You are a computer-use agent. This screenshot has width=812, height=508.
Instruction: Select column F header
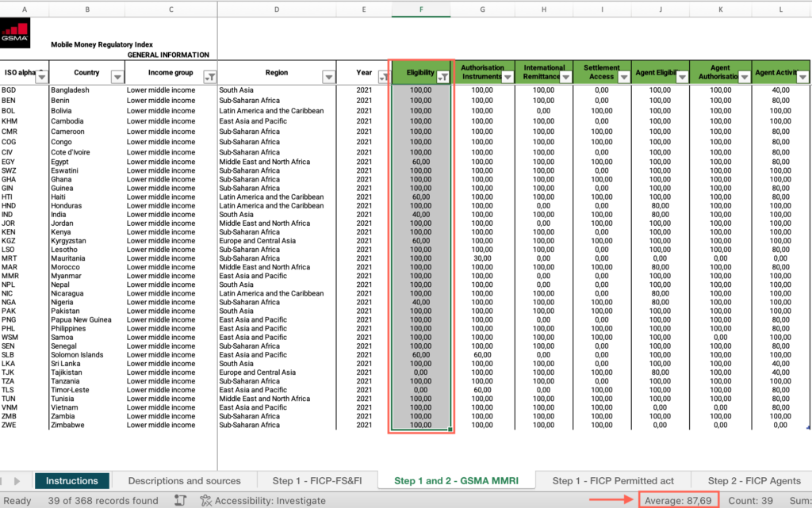(x=421, y=10)
